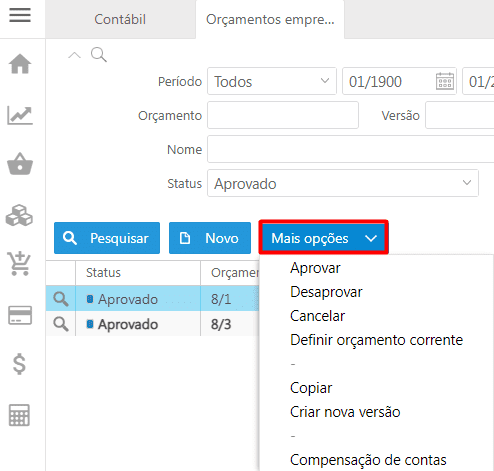Open the calculator sidebar icon

point(19,415)
